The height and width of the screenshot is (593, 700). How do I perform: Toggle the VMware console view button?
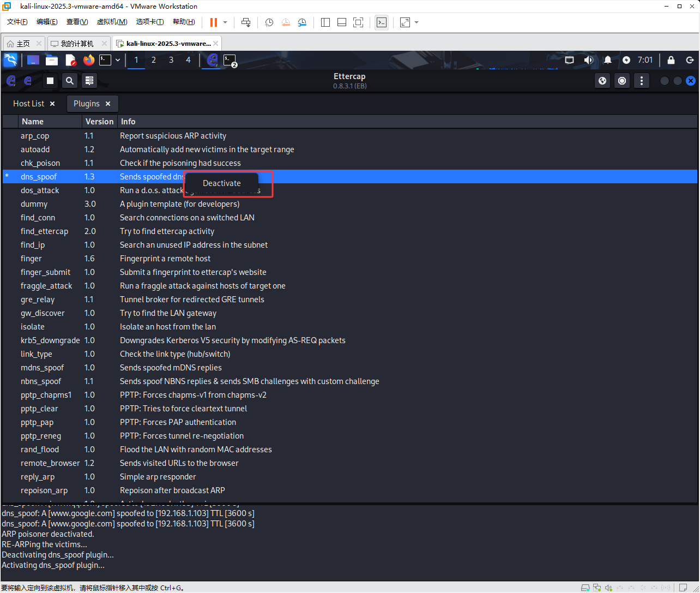coord(382,22)
